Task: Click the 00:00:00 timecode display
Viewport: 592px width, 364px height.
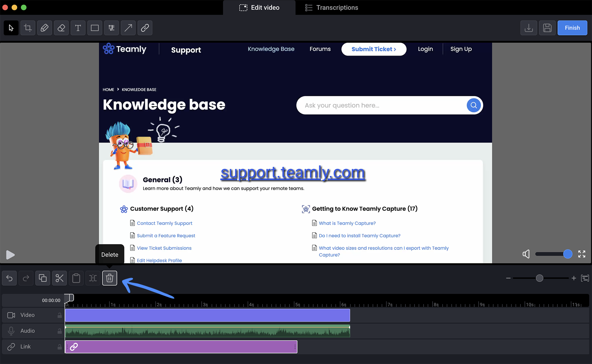Action: pyautogui.click(x=51, y=300)
